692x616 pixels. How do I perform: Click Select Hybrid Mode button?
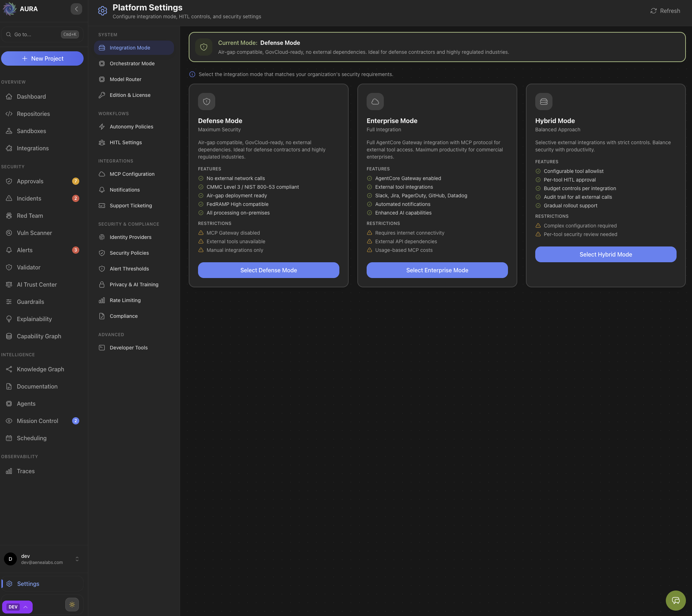pyautogui.click(x=606, y=254)
